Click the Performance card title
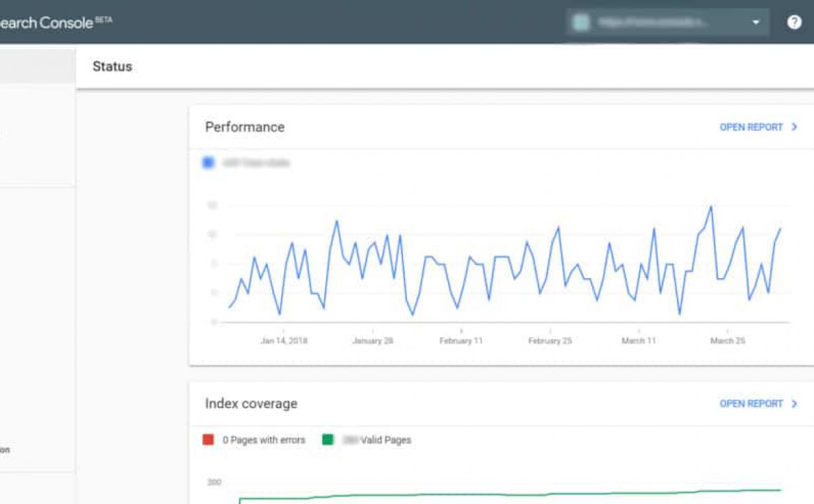Screen dimensions: 814x504 click(244, 127)
